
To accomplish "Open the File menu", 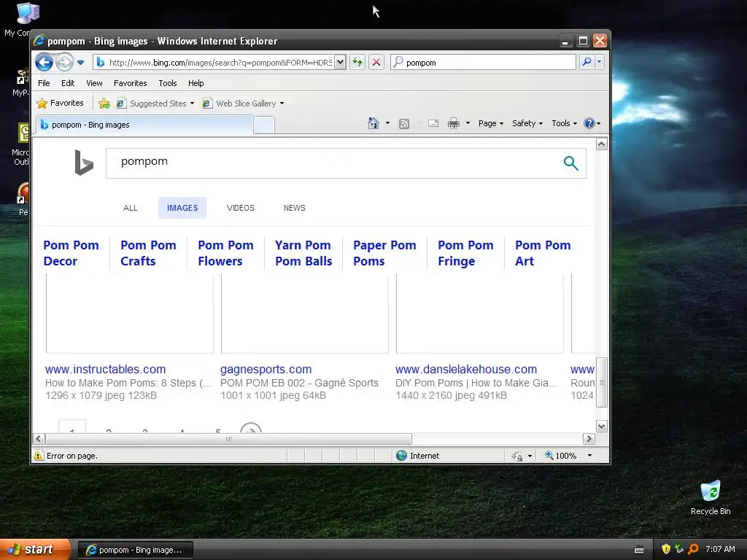I will [x=44, y=83].
